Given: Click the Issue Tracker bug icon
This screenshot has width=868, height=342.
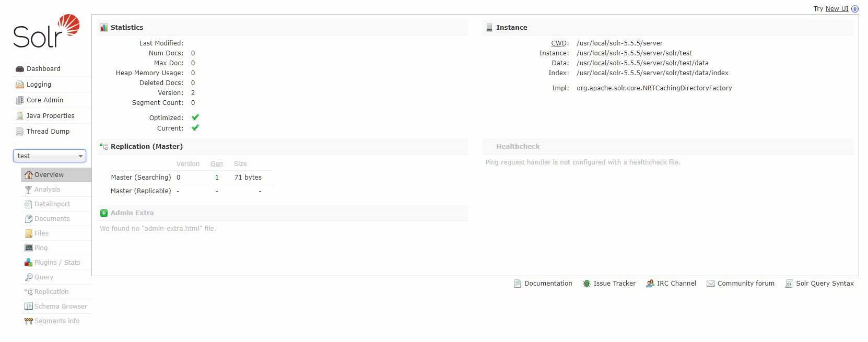Looking at the screenshot, I should (587, 284).
